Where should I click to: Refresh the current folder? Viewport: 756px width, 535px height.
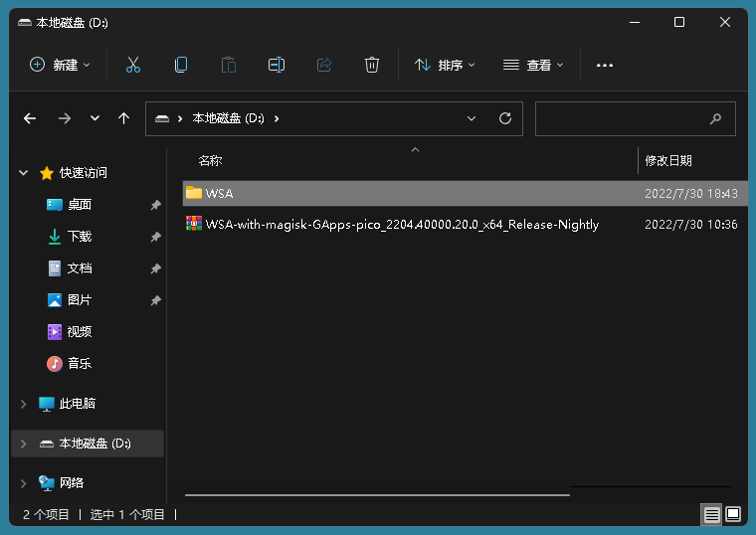(505, 118)
